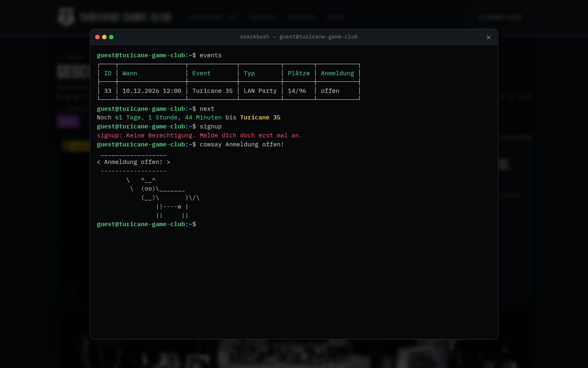The width and height of the screenshot is (588, 368).
Task: Click the typed 'cowsay Anmeldung offen!' command
Action: pyautogui.click(x=242, y=144)
